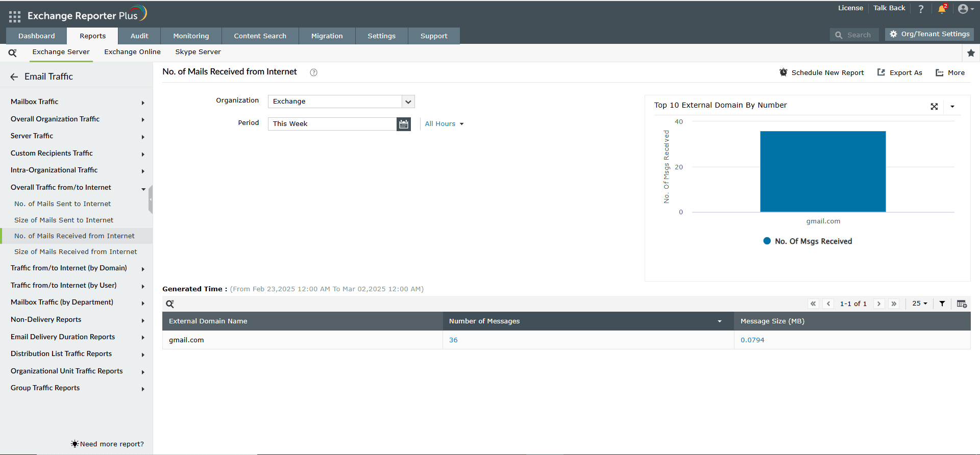Viewport: 980px width, 455px height.
Task: Open the All Hours dropdown
Action: pos(444,124)
